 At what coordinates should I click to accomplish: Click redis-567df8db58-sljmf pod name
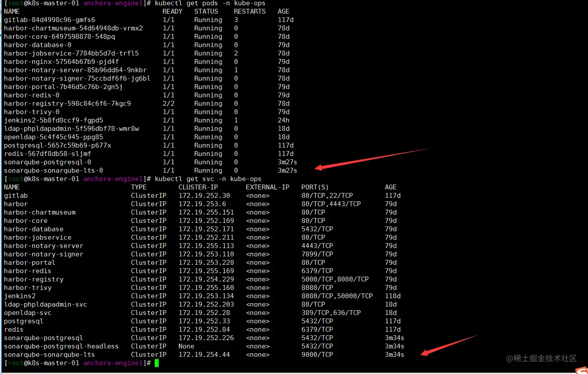[48, 154]
